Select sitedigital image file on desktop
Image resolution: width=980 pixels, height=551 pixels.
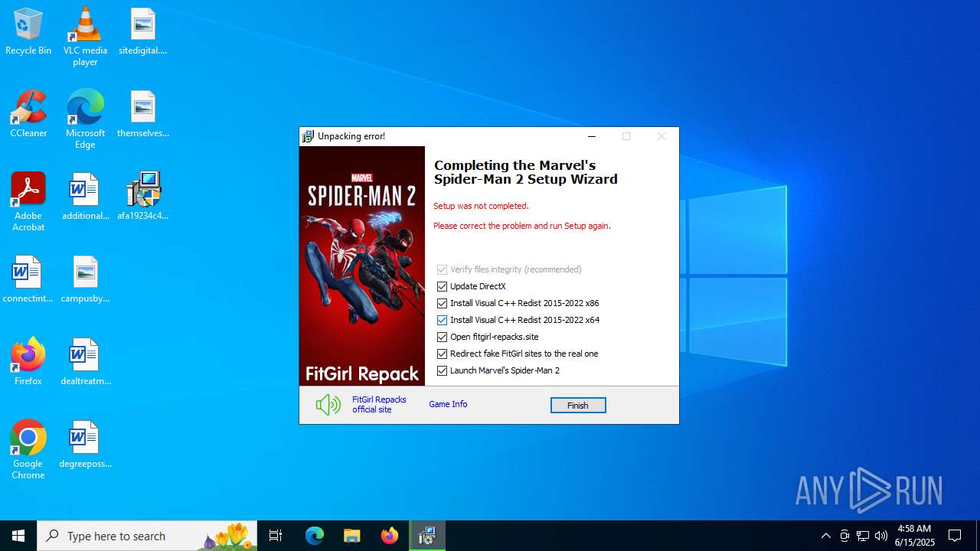pos(142,32)
